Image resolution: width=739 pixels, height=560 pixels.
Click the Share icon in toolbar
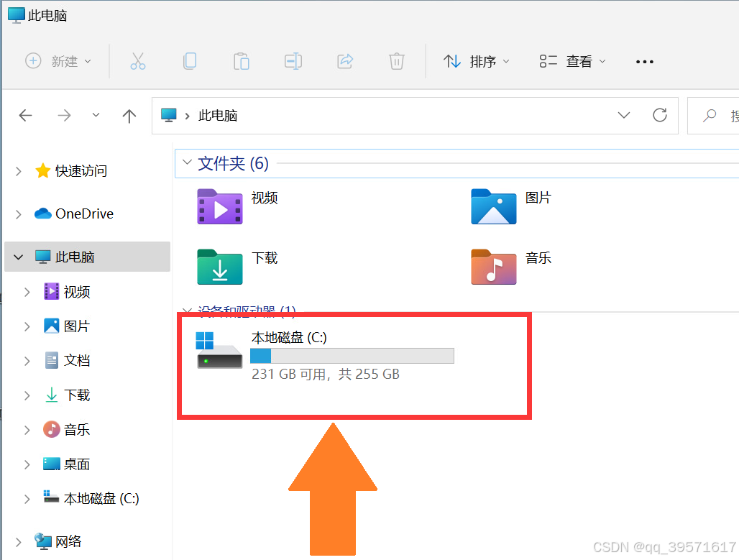tap(345, 61)
